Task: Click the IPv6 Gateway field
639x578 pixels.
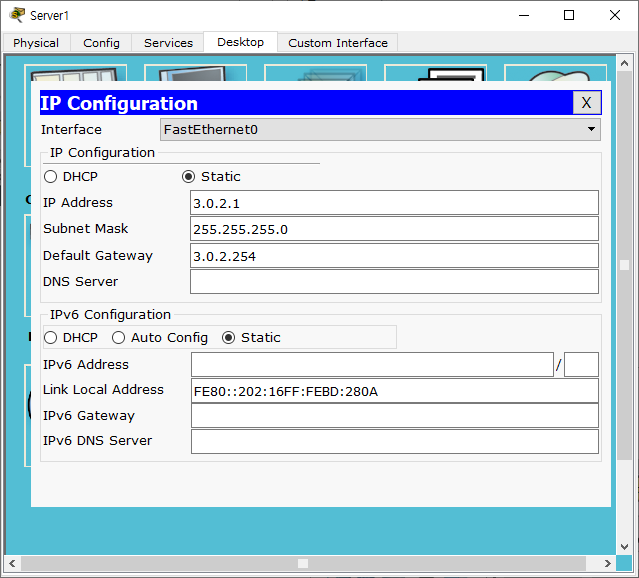Action: coord(394,416)
